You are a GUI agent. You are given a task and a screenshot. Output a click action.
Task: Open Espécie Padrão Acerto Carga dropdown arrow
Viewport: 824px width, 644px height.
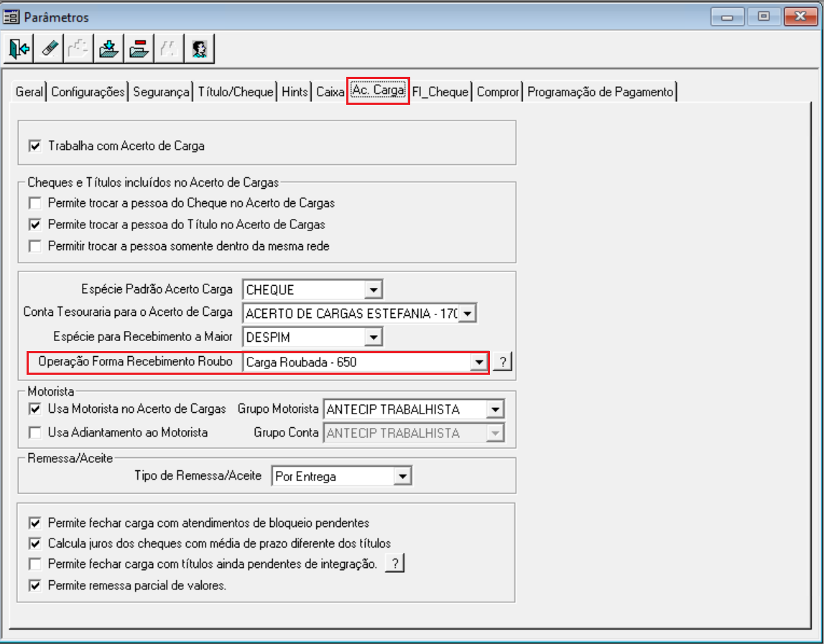(x=373, y=289)
